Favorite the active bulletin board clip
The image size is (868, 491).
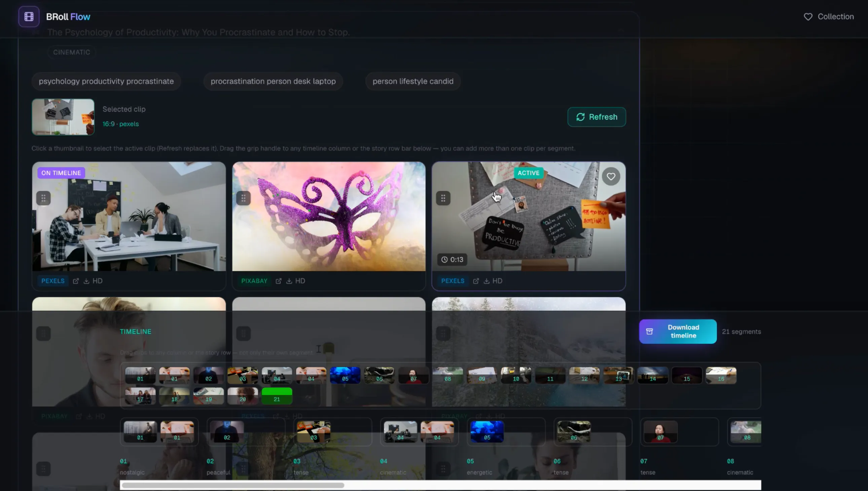point(611,176)
